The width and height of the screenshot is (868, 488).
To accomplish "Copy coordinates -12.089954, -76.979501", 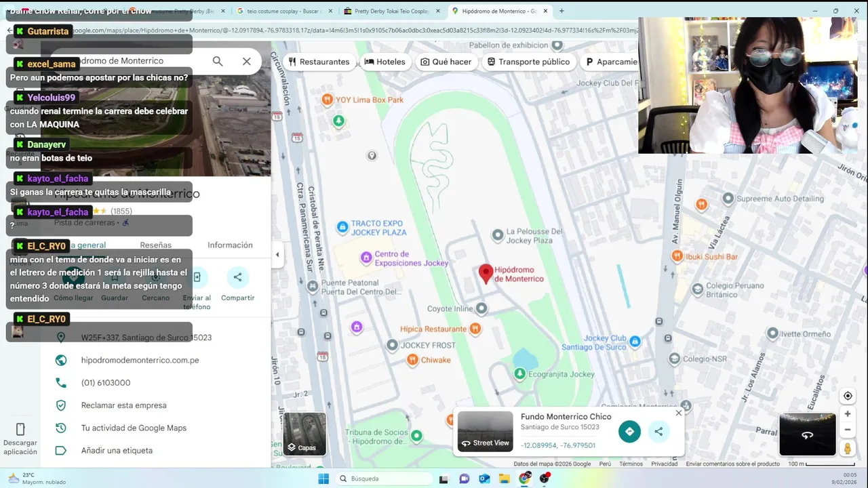I will pos(558,445).
